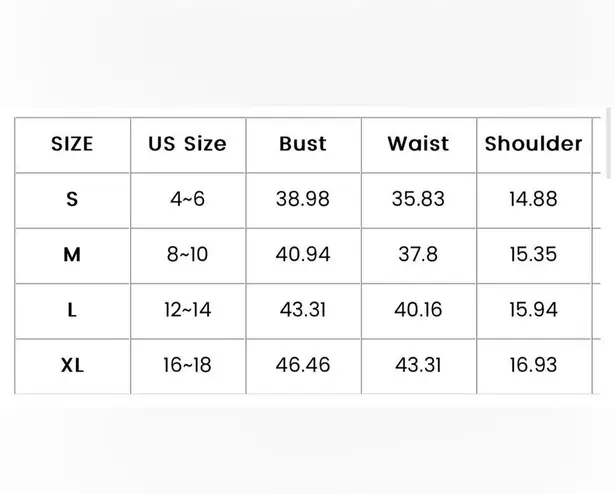Viewport: 615px width, 494px height.
Task: Select waist value 40.16
Action: (x=418, y=310)
